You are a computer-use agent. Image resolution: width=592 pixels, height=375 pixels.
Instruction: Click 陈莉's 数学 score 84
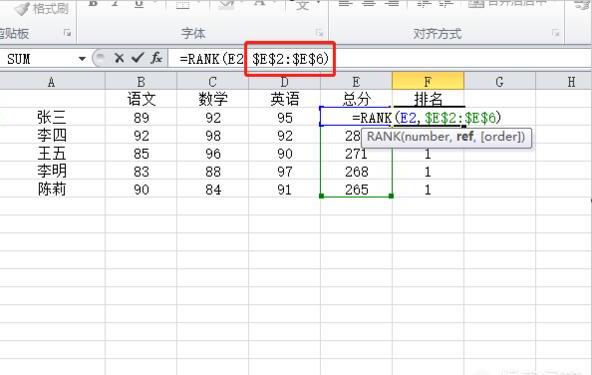pyautogui.click(x=213, y=189)
